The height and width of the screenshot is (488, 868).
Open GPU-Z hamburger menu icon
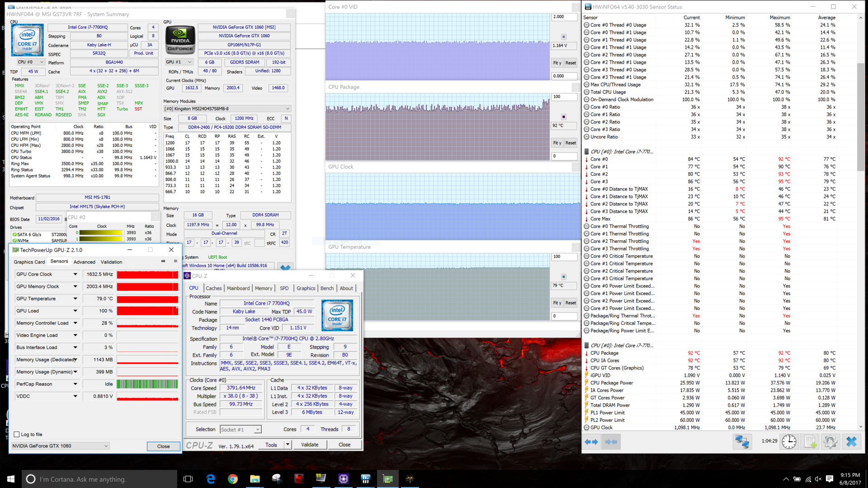(175, 261)
